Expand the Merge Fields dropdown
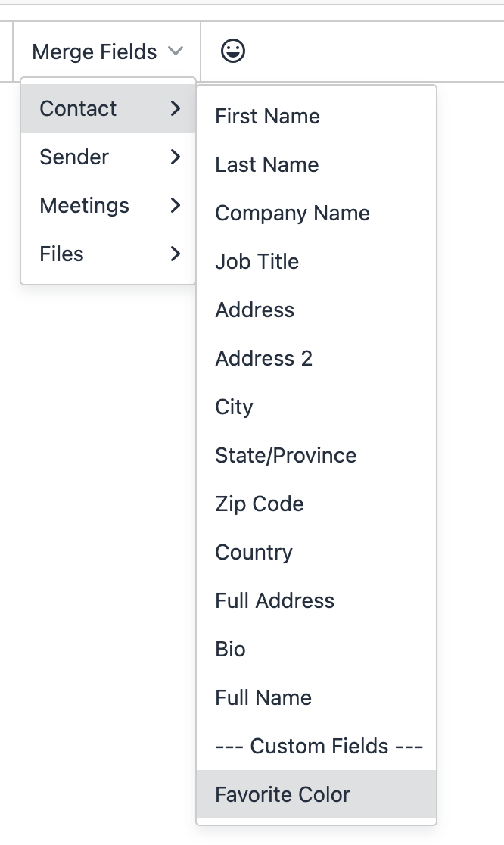Image resolution: width=504 pixels, height=845 pixels. [x=107, y=51]
